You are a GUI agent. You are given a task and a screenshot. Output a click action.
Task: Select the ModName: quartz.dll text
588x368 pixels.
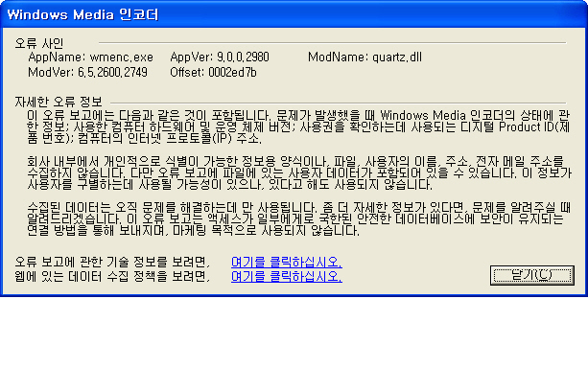point(365,57)
